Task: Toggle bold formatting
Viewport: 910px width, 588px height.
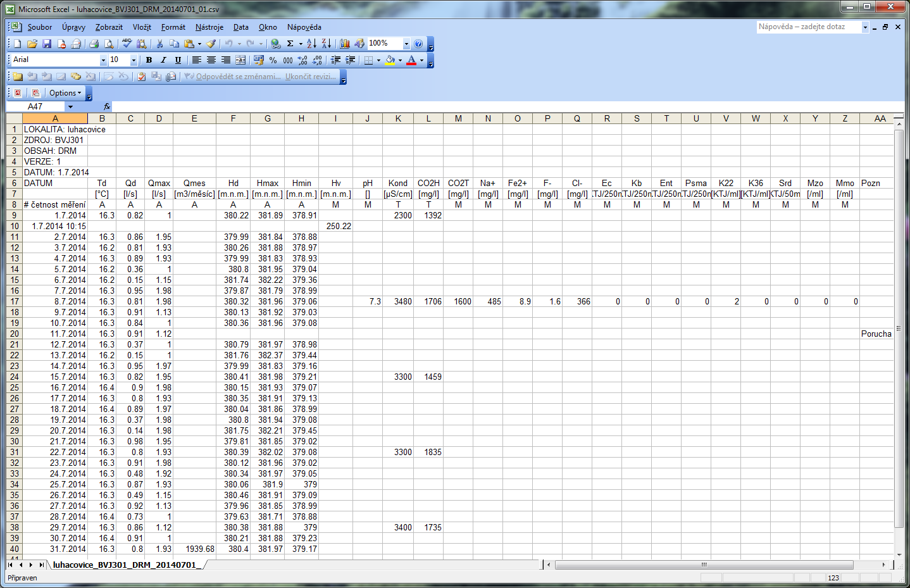Action: [149, 60]
